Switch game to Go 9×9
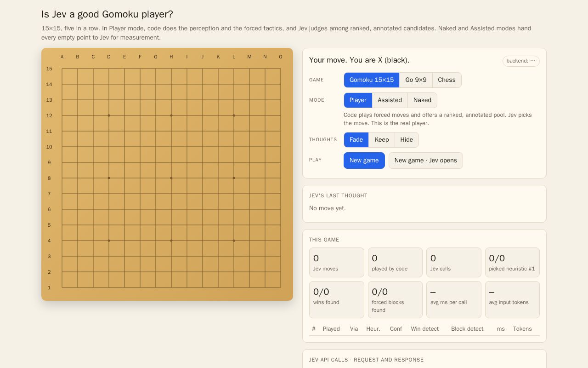588x368 pixels. click(x=416, y=80)
